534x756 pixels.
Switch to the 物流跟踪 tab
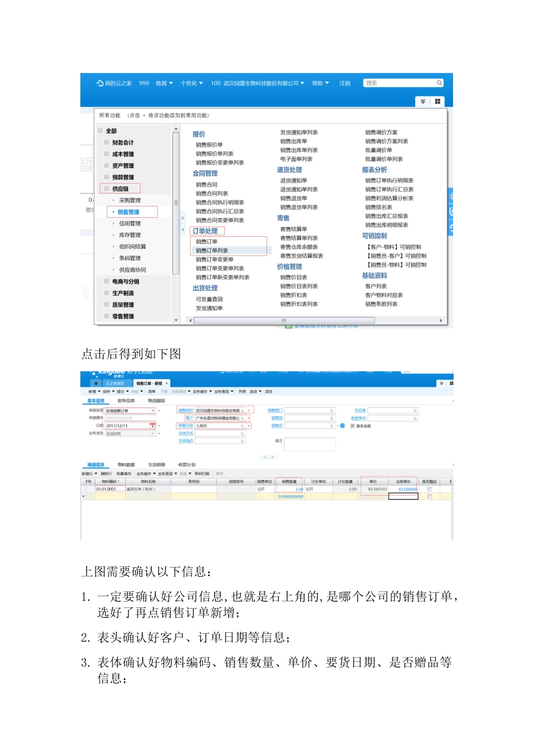156,401
